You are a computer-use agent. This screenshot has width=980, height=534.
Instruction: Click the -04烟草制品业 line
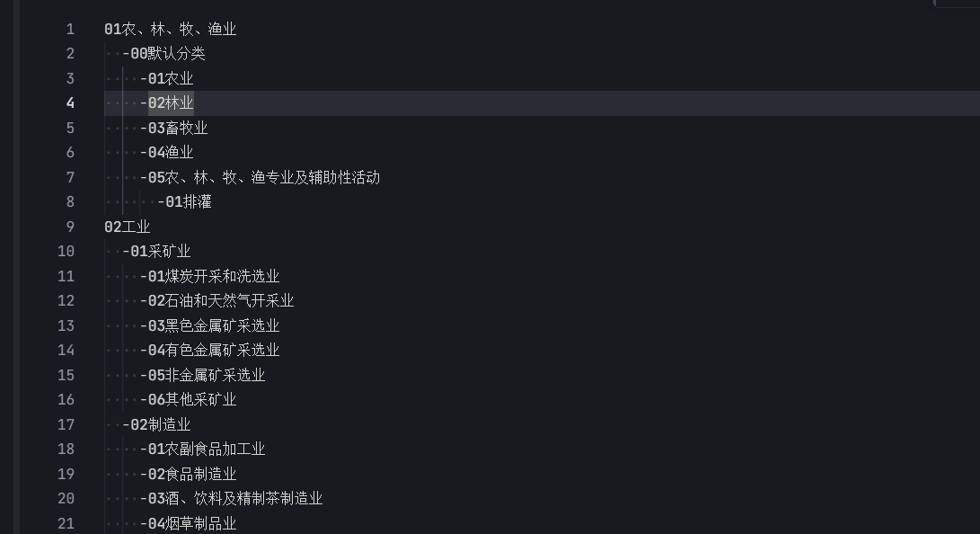pos(188,523)
